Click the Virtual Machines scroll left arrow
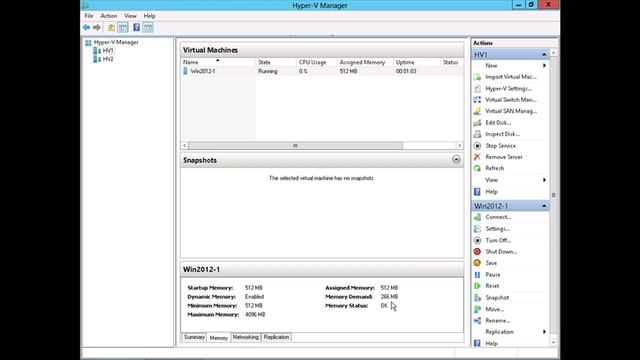640x360 pixels. [x=184, y=146]
